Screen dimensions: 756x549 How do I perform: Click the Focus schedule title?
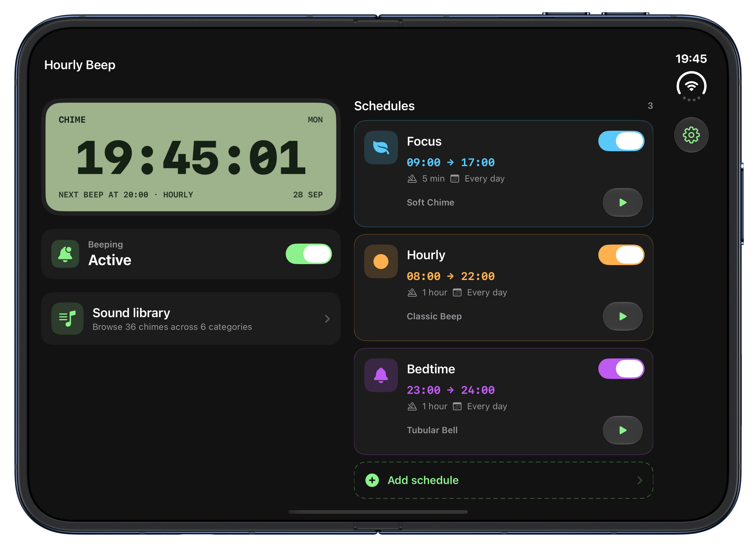tap(424, 141)
